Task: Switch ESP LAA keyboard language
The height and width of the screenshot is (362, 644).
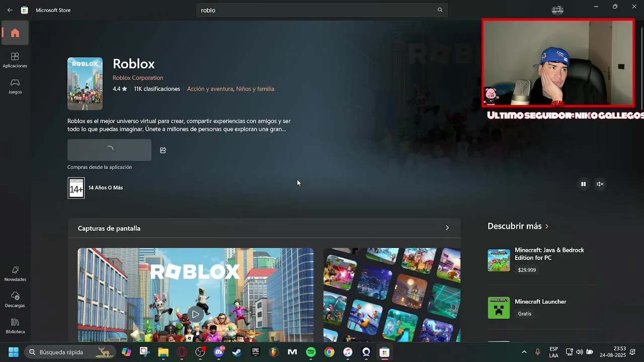Action: (553, 352)
